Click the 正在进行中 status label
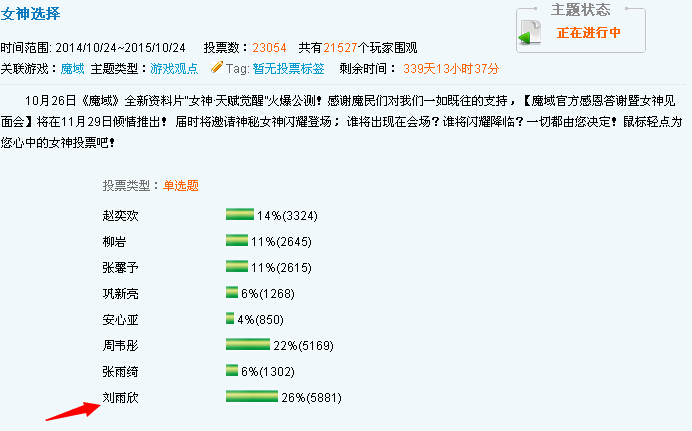 click(x=588, y=33)
